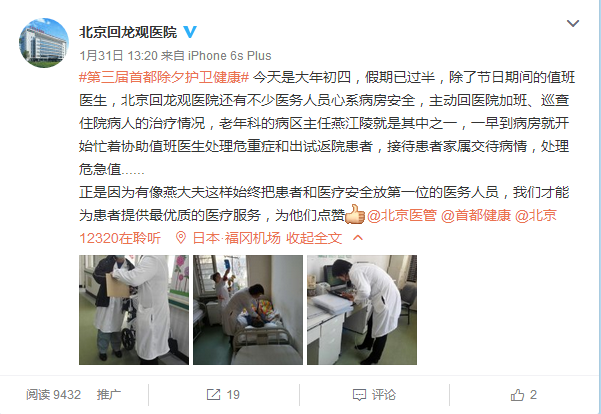Click the 1月31日 13:20 timestamp

click(x=118, y=56)
